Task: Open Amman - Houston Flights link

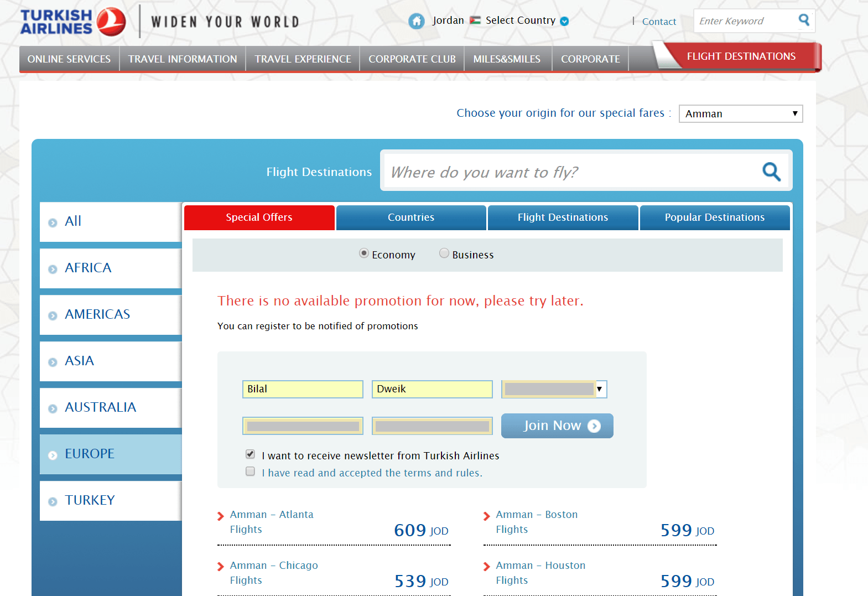Action: pyautogui.click(x=540, y=573)
